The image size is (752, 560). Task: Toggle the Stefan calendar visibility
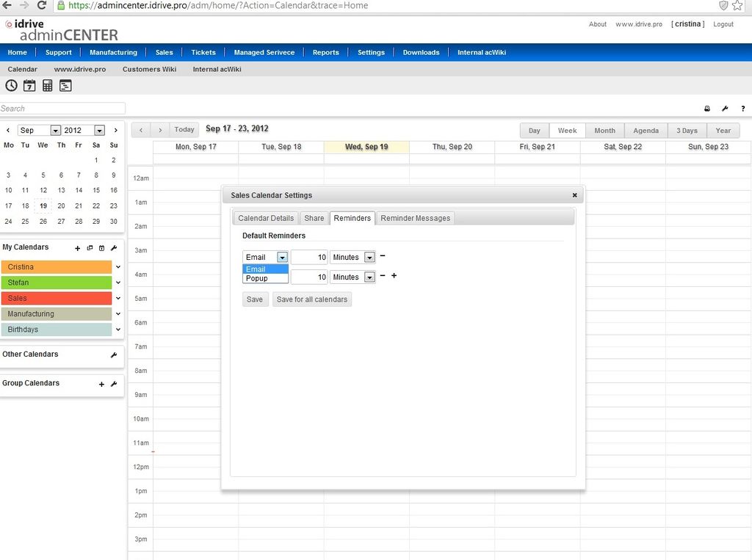56,283
